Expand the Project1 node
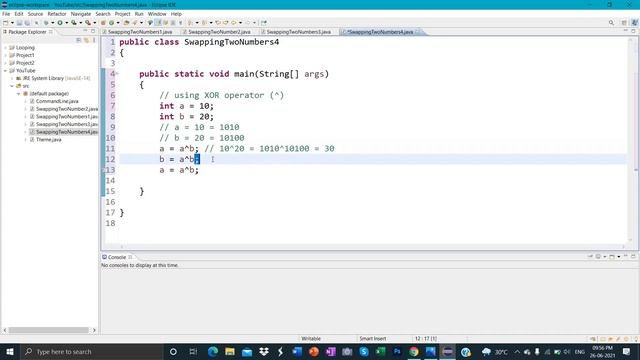 point(5,55)
